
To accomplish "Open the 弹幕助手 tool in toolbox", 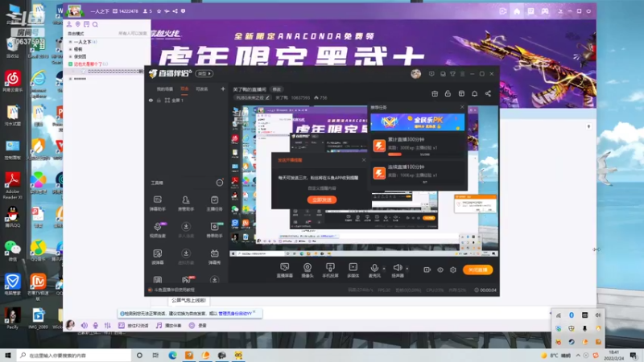I will tap(158, 204).
